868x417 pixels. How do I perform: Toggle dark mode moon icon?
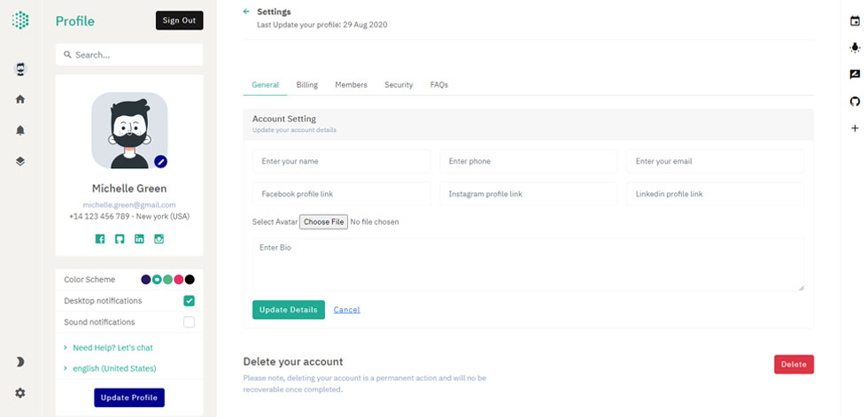(x=20, y=362)
